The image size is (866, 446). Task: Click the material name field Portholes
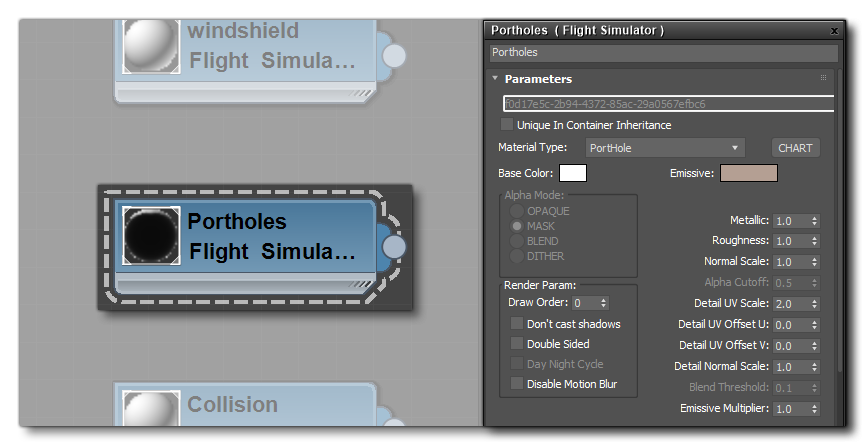[x=664, y=52]
